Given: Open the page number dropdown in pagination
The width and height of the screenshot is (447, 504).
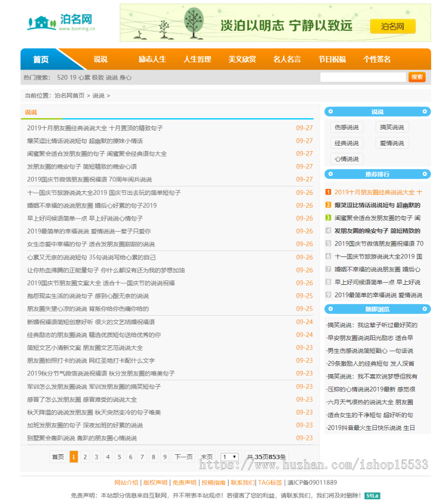Looking at the screenshot, I should (228, 456).
